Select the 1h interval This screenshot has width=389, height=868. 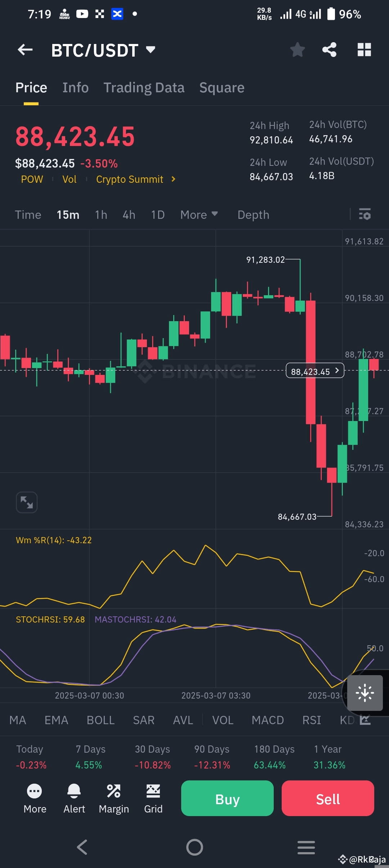click(x=101, y=214)
